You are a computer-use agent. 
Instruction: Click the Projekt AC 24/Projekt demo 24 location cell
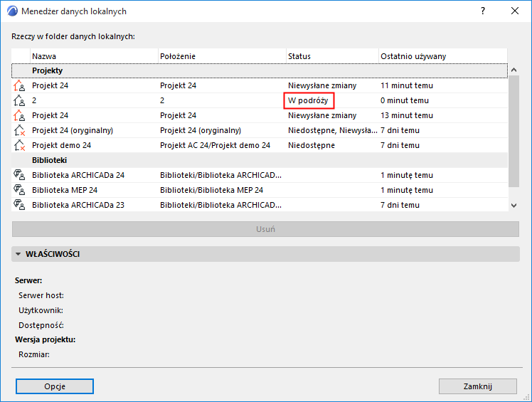pos(215,145)
